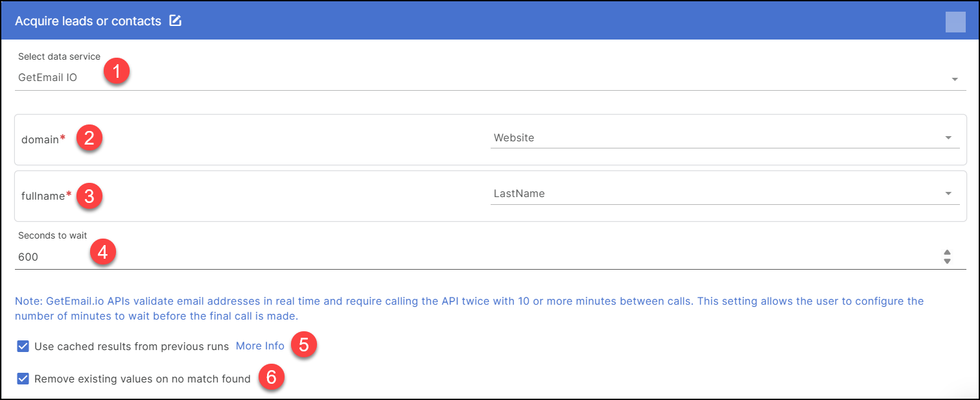Click red marker 5 beside More Info
Image resolution: width=980 pixels, height=400 pixels.
pyautogui.click(x=303, y=345)
